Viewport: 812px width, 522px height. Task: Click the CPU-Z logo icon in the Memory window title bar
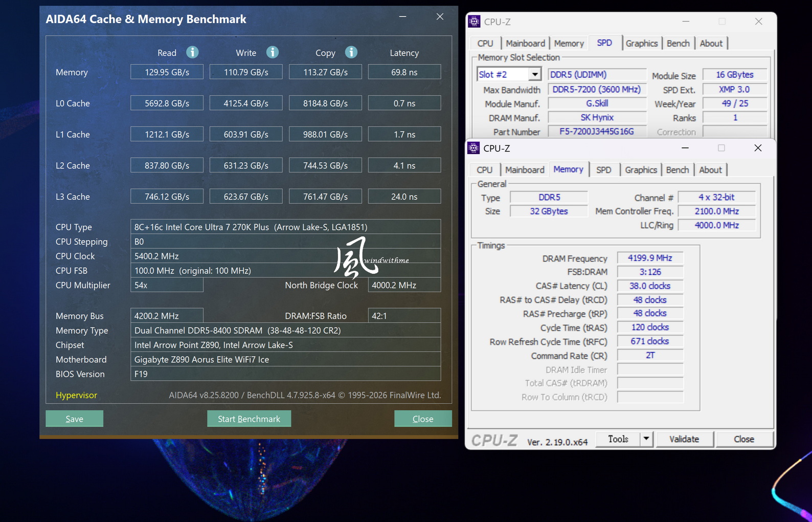pyautogui.click(x=474, y=148)
